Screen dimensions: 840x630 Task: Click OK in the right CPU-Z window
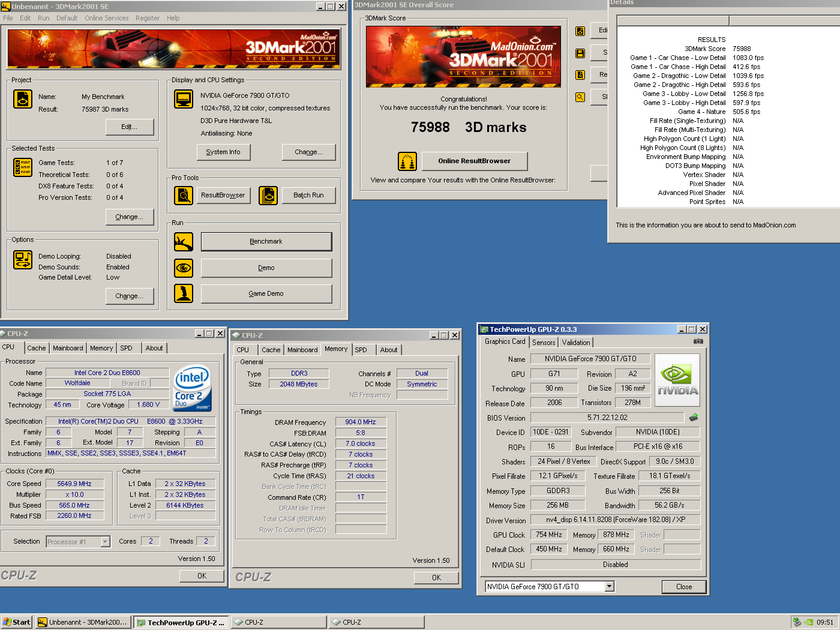point(437,578)
